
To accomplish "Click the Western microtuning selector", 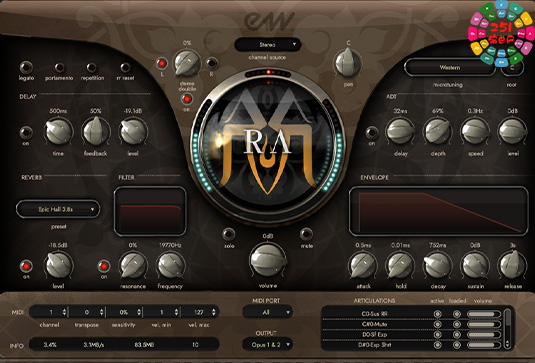I will pyautogui.click(x=450, y=68).
